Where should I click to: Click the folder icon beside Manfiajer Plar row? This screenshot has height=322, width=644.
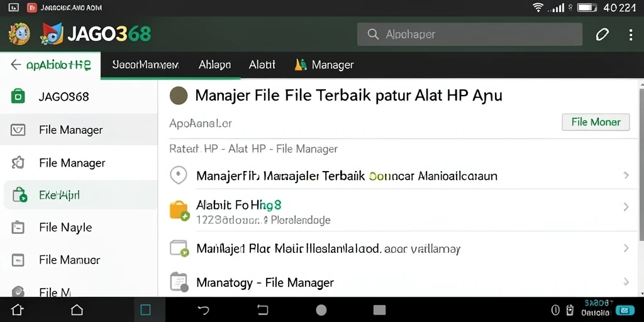(x=179, y=248)
